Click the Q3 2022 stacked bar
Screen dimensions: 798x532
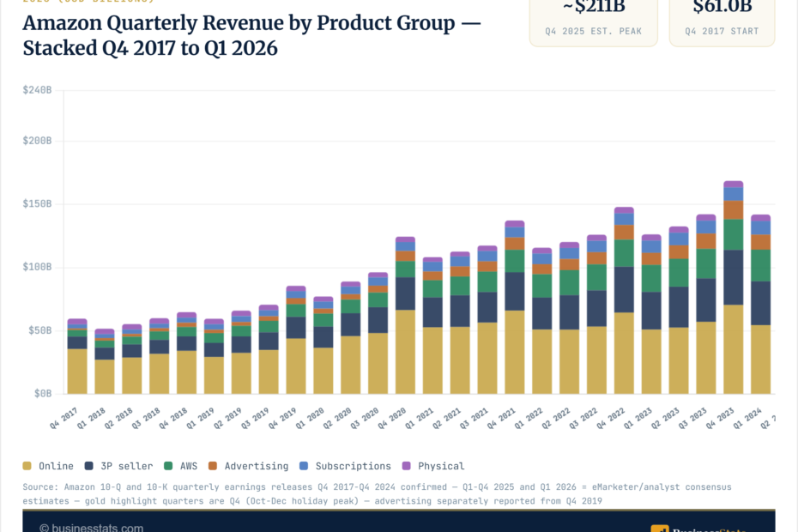[x=597, y=314]
